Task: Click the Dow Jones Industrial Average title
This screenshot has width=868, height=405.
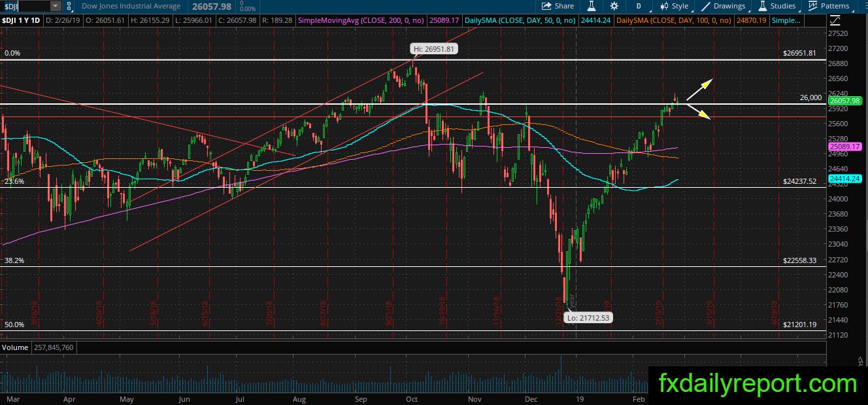Action: [130, 7]
